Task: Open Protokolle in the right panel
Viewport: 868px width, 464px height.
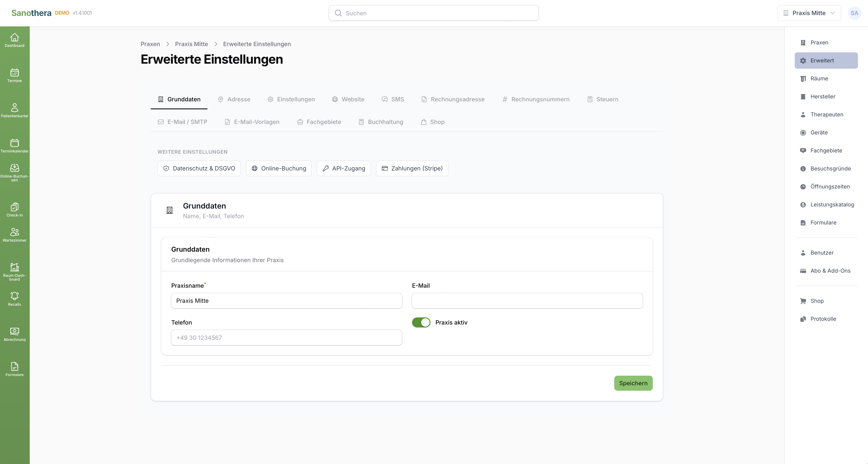Action: pyautogui.click(x=826, y=319)
